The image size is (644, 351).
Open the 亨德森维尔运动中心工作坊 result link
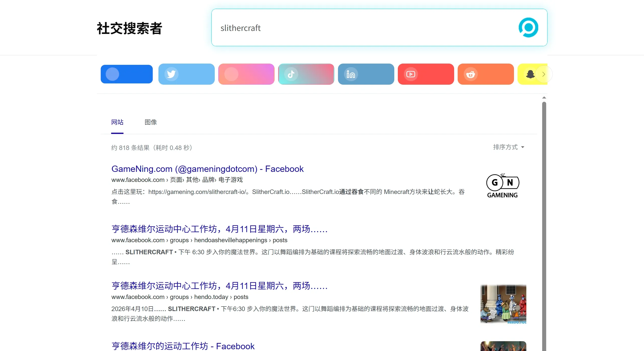(x=219, y=229)
